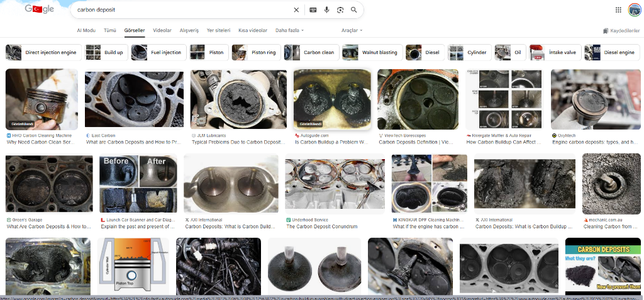Open link Typical Problems Due to Carbon Deposit...

coord(238,142)
